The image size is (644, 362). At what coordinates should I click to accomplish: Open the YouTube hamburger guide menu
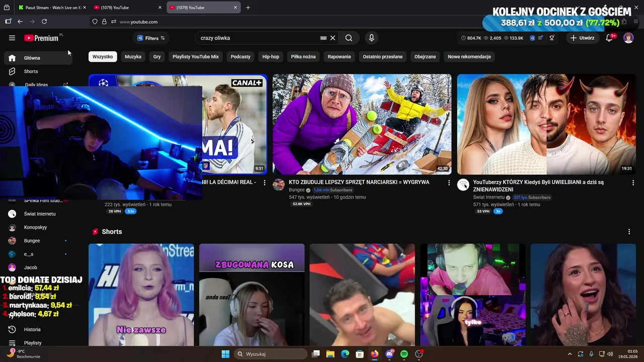pos(12,38)
